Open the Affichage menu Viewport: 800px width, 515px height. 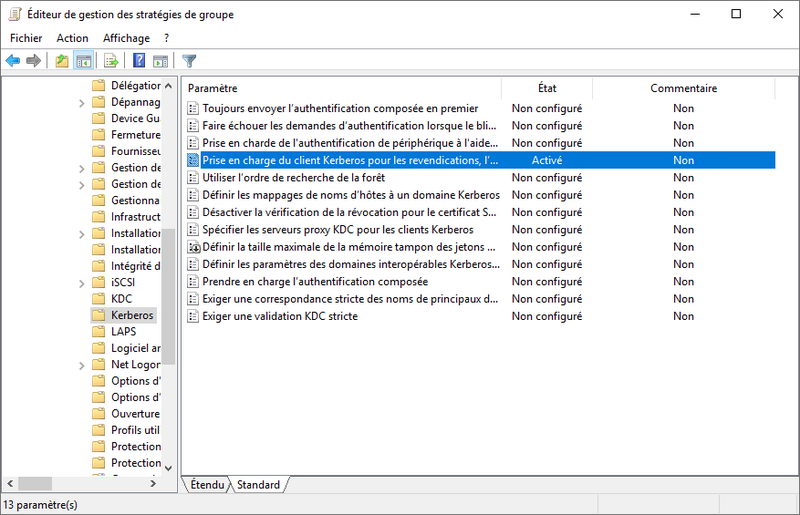pos(126,38)
